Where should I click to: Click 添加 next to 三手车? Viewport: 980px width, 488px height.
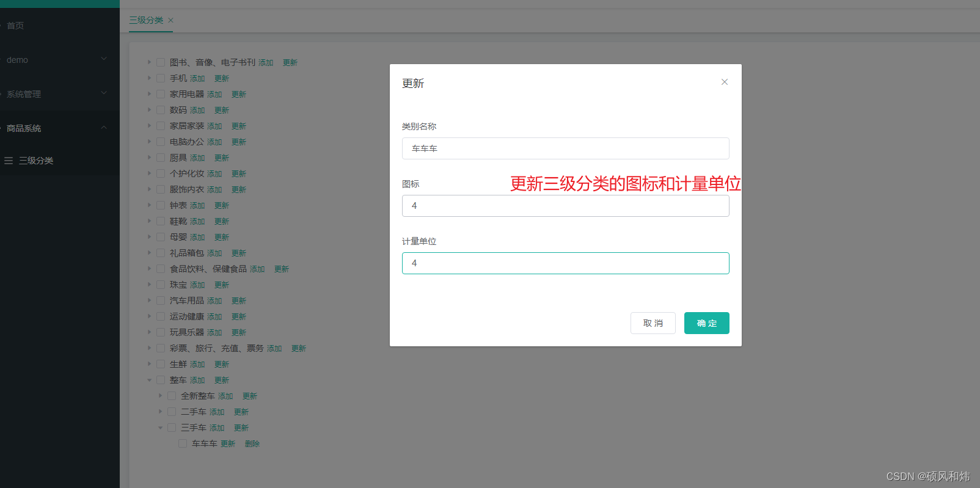[x=217, y=428]
